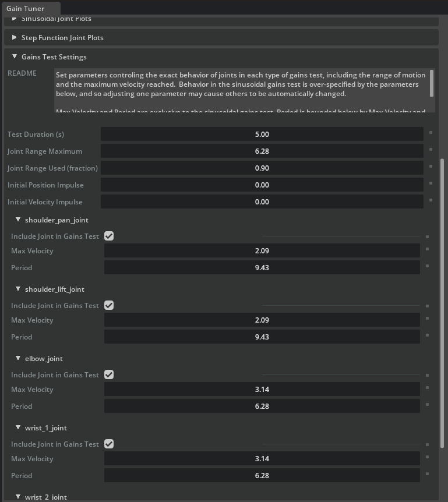Click reset marker beside wrist_1_joint Period
This screenshot has height=502, width=448.
(427, 474)
